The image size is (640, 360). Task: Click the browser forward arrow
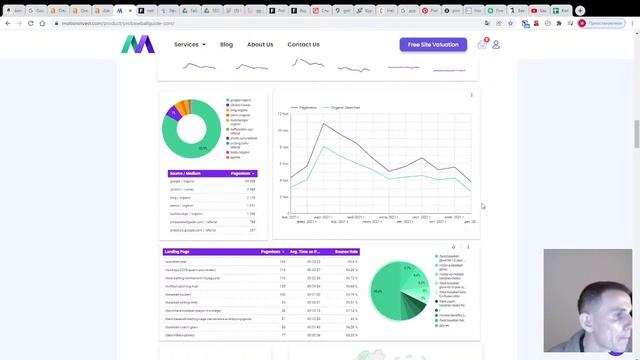click(x=19, y=23)
